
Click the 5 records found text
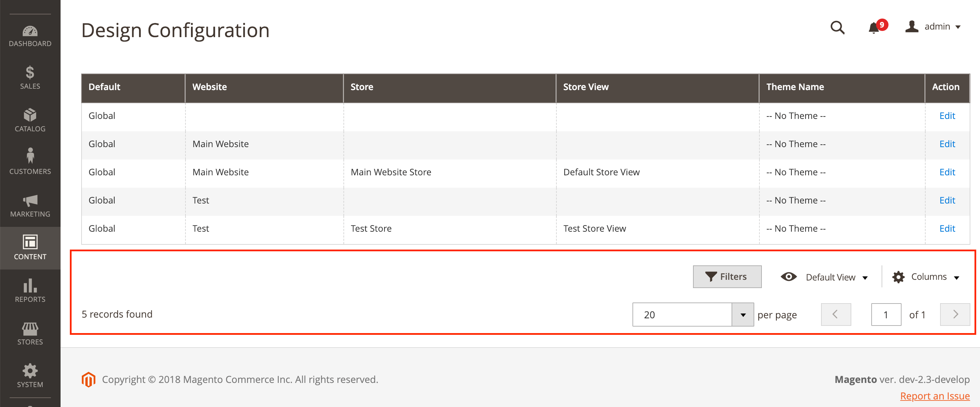point(117,314)
